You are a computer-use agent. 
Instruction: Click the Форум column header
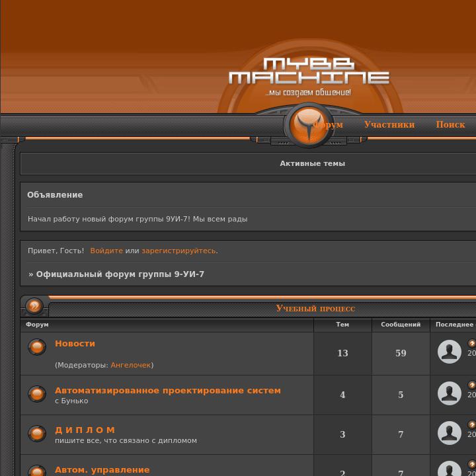(x=37, y=325)
